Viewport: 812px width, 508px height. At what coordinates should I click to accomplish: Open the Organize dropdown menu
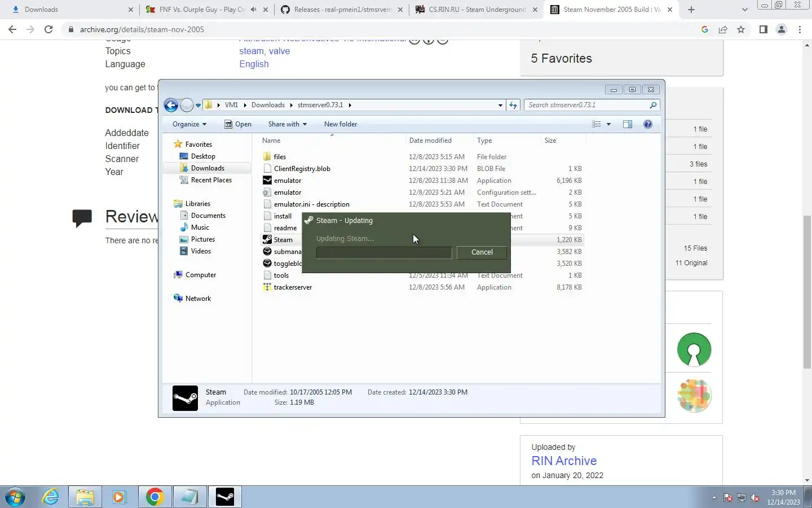[x=189, y=124]
